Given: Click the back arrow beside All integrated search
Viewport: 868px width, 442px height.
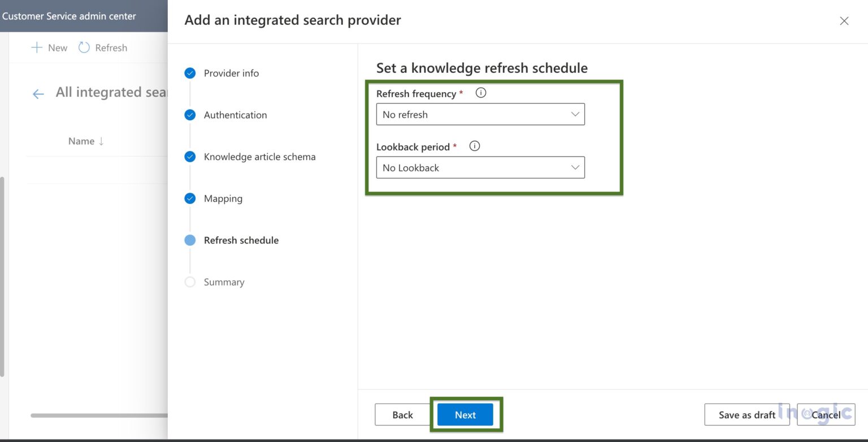Looking at the screenshot, I should [37, 93].
